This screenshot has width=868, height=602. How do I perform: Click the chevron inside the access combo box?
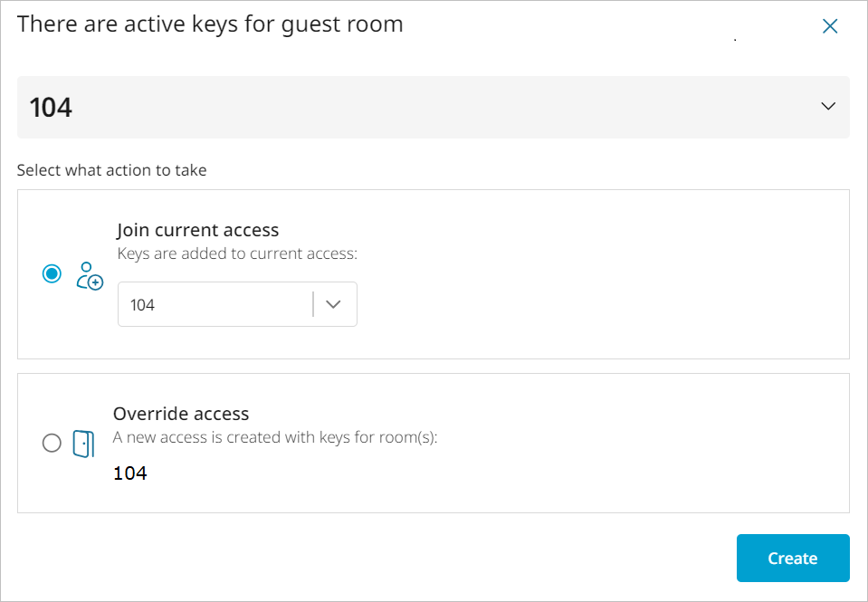click(333, 305)
